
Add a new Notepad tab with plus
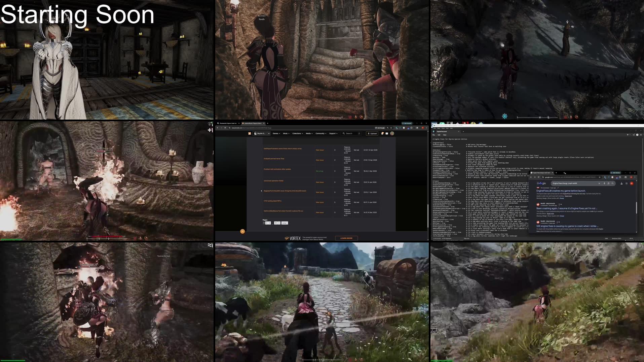(x=463, y=132)
